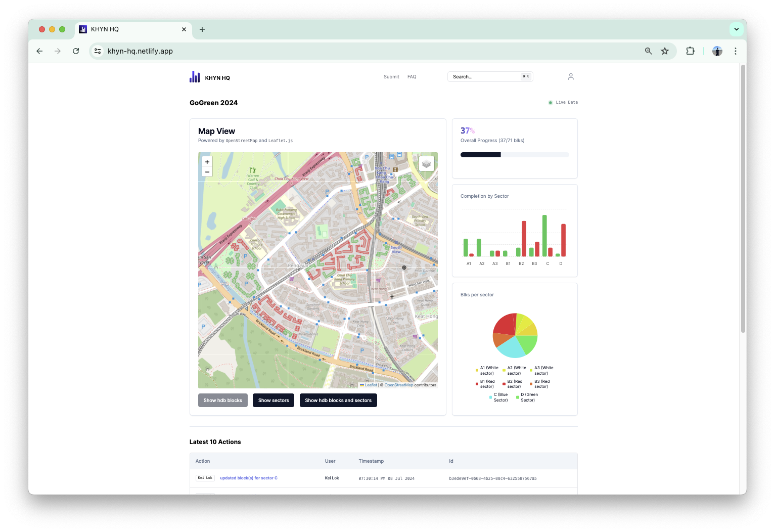This screenshot has width=775, height=532.
Task: Open OpenStreetMap contributors link
Action: (x=398, y=385)
